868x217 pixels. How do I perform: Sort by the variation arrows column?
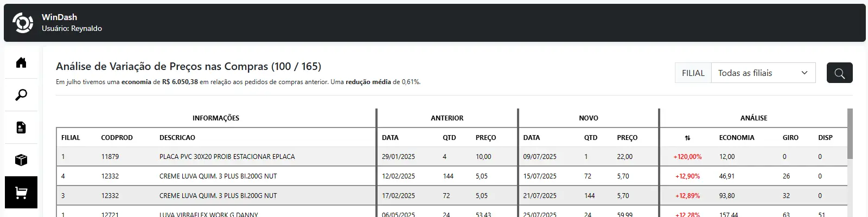(687, 138)
